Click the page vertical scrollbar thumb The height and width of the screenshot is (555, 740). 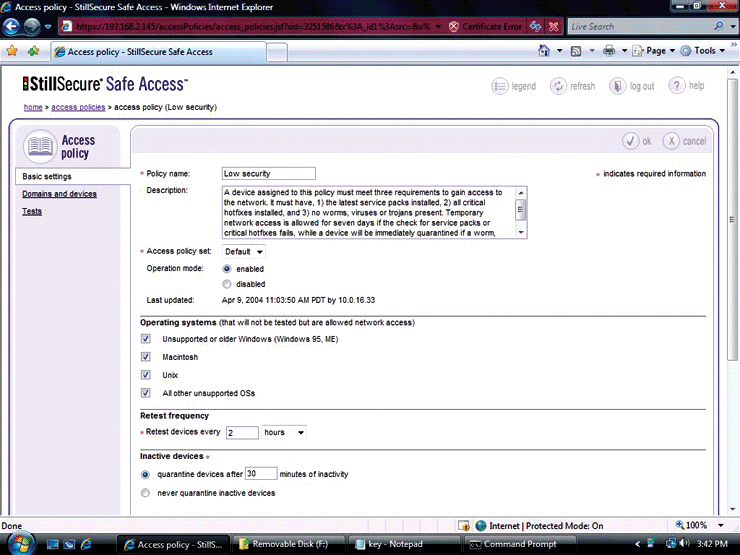pyautogui.click(x=732, y=219)
